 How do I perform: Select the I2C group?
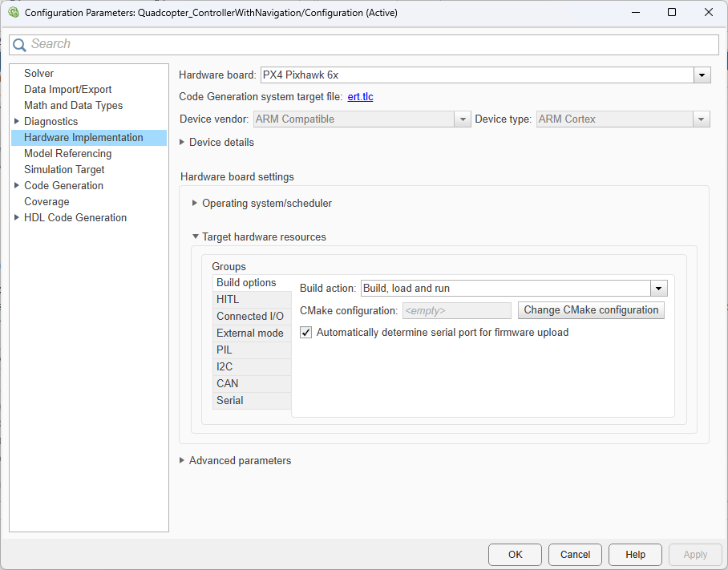point(252,366)
